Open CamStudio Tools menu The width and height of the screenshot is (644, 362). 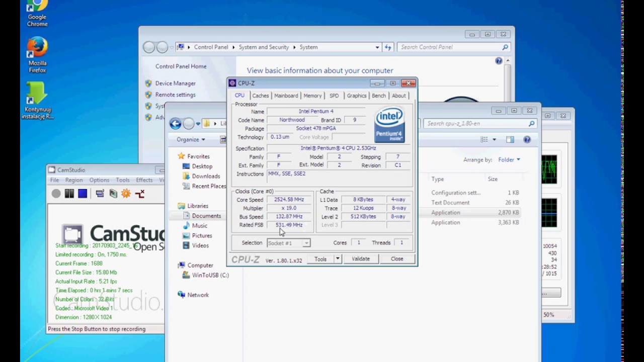coord(123,180)
